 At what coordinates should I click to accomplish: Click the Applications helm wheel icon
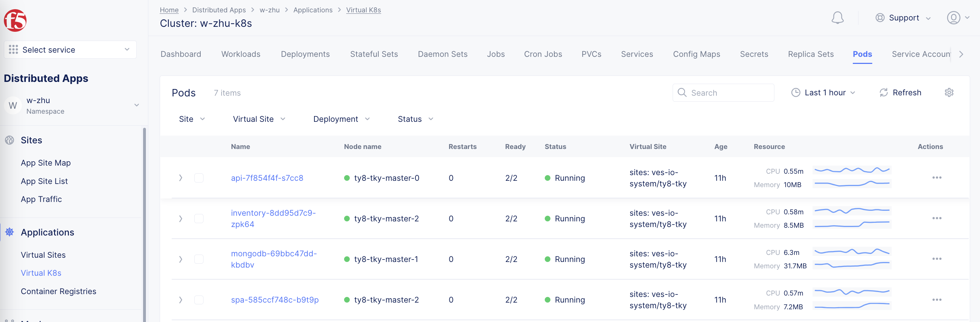(x=10, y=232)
